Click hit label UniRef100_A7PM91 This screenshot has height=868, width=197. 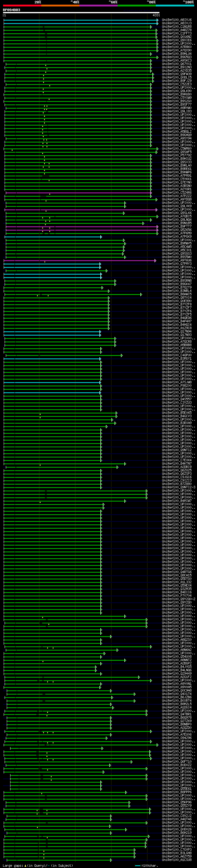point(177,176)
